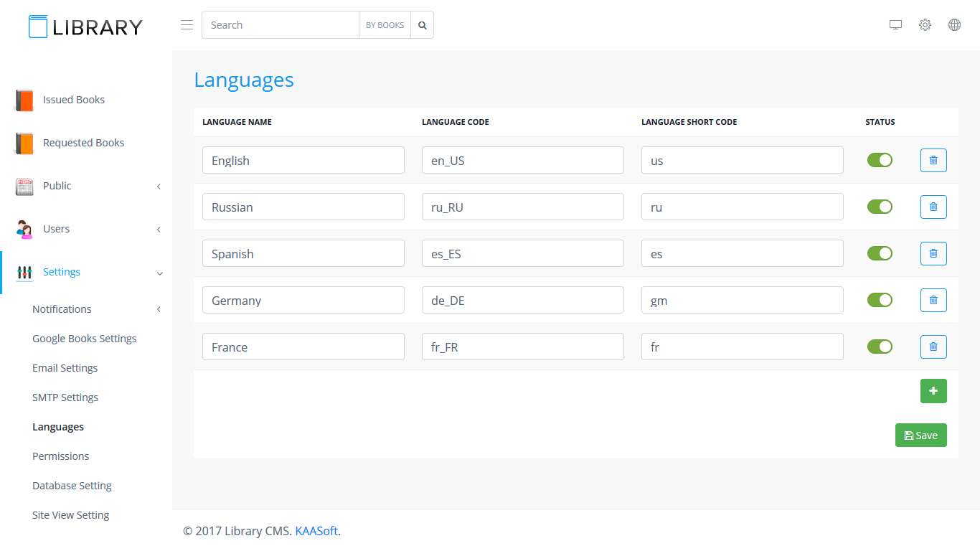
Task: Click the hamburger menu icon
Action: [x=187, y=25]
